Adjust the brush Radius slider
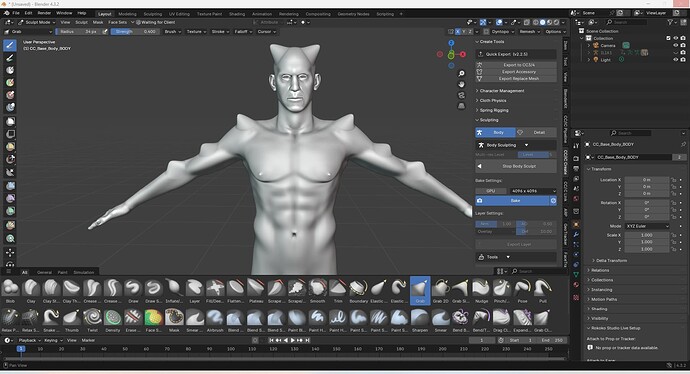690x374 pixels. click(x=79, y=32)
